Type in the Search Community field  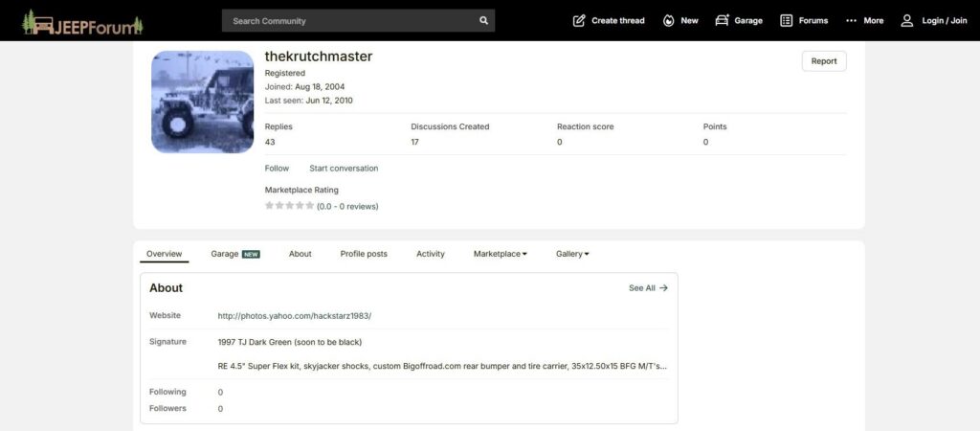(349, 20)
